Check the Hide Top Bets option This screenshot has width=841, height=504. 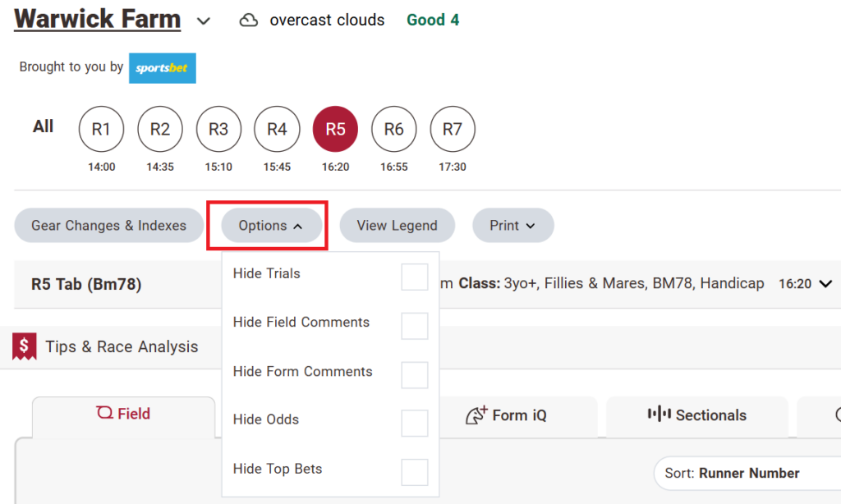[415, 472]
